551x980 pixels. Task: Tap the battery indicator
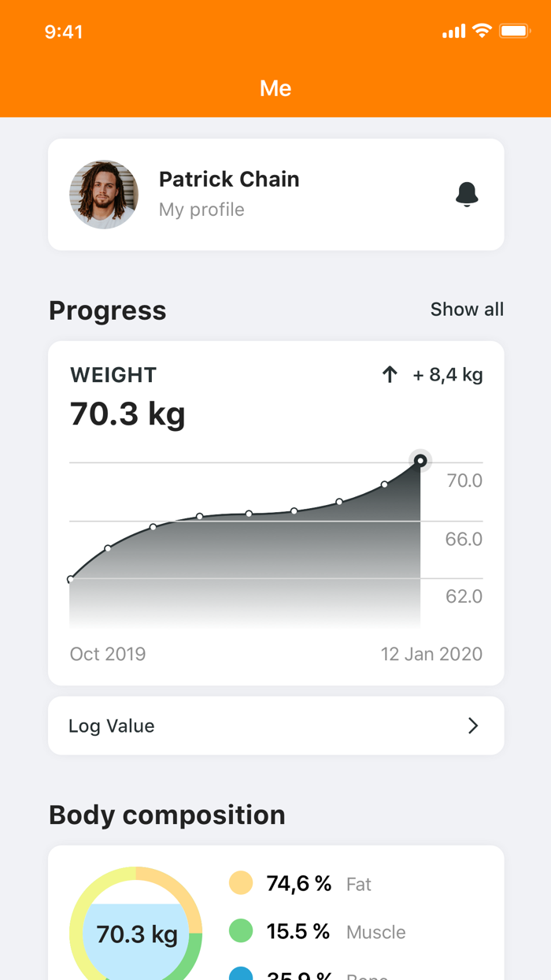(516, 32)
